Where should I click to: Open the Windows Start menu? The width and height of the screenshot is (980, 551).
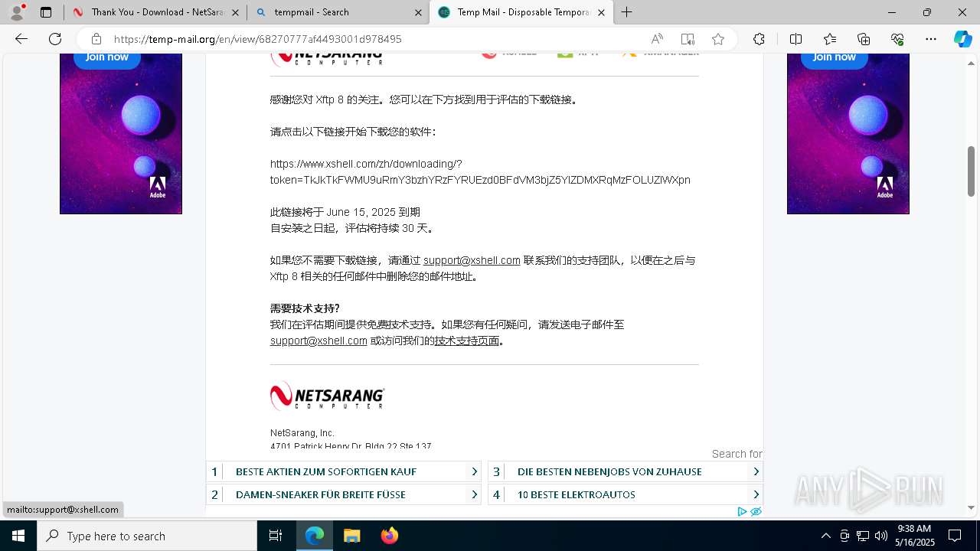[x=18, y=536]
